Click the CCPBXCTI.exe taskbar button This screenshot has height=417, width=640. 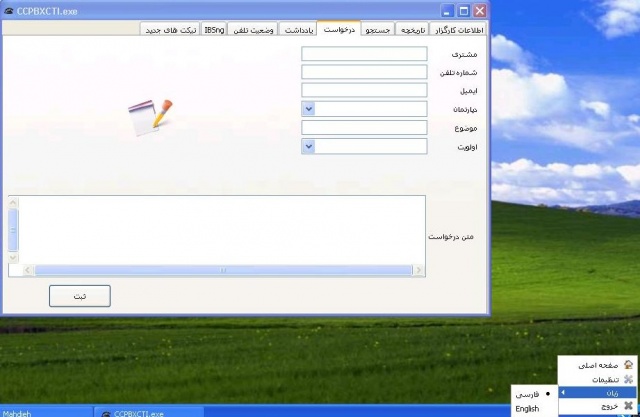pos(148,411)
